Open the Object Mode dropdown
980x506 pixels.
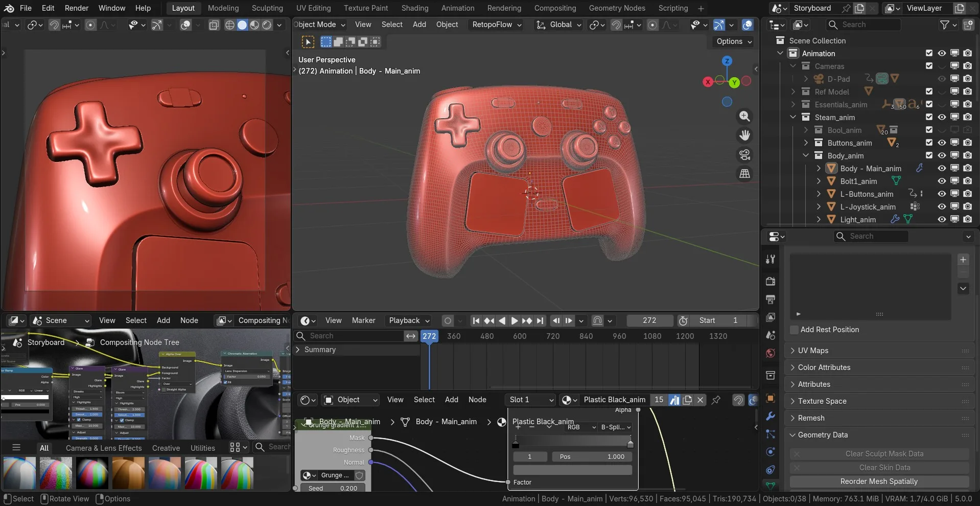click(x=320, y=25)
